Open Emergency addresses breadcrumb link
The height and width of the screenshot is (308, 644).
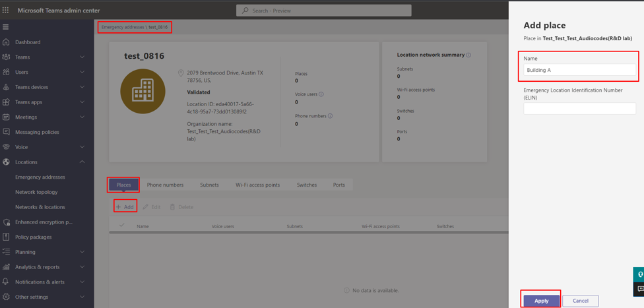point(123,27)
